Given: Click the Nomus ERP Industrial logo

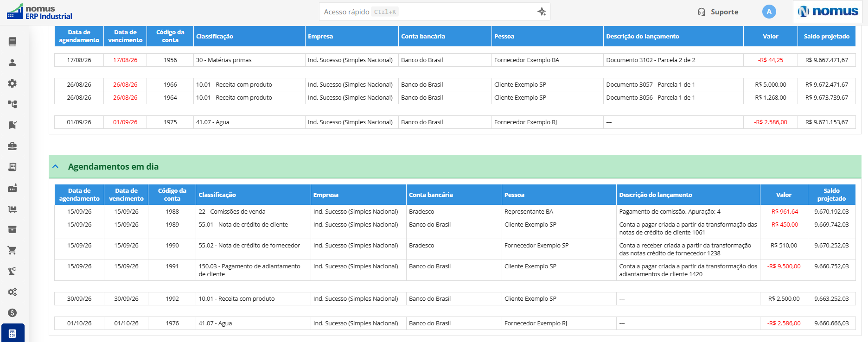Looking at the screenshot, I should [40, 12].
